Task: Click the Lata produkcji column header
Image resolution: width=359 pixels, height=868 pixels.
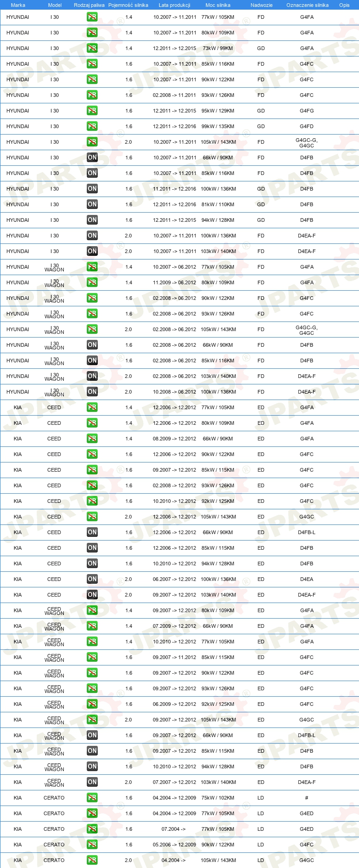Action: [x=174, y=5]
